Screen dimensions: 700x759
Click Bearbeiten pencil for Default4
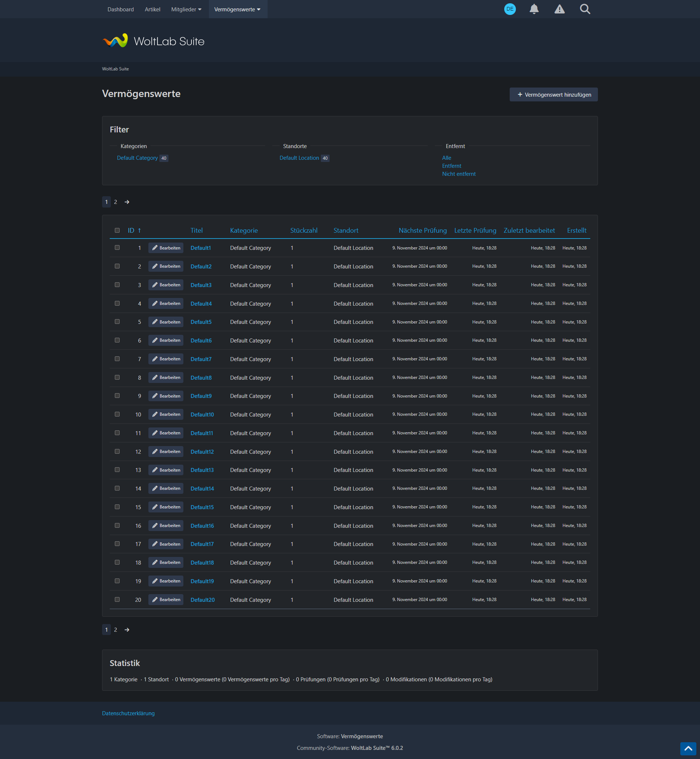click(166, 303)
